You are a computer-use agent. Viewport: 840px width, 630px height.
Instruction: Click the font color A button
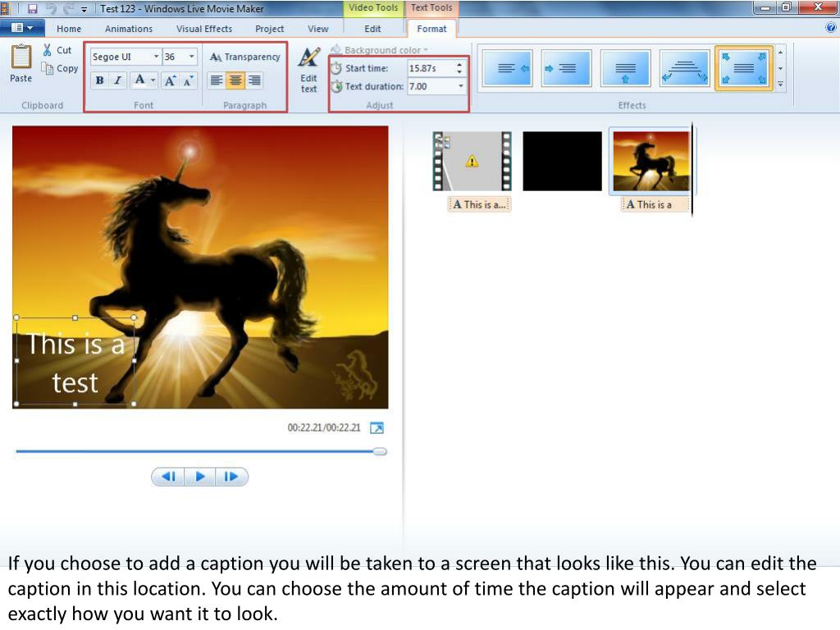pos(139,80)
